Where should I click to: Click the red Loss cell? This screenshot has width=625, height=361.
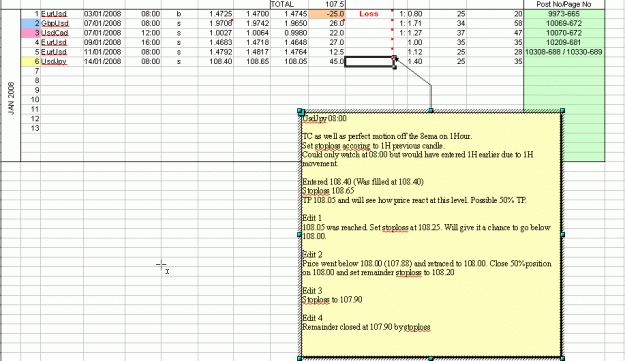click(369, 14)
